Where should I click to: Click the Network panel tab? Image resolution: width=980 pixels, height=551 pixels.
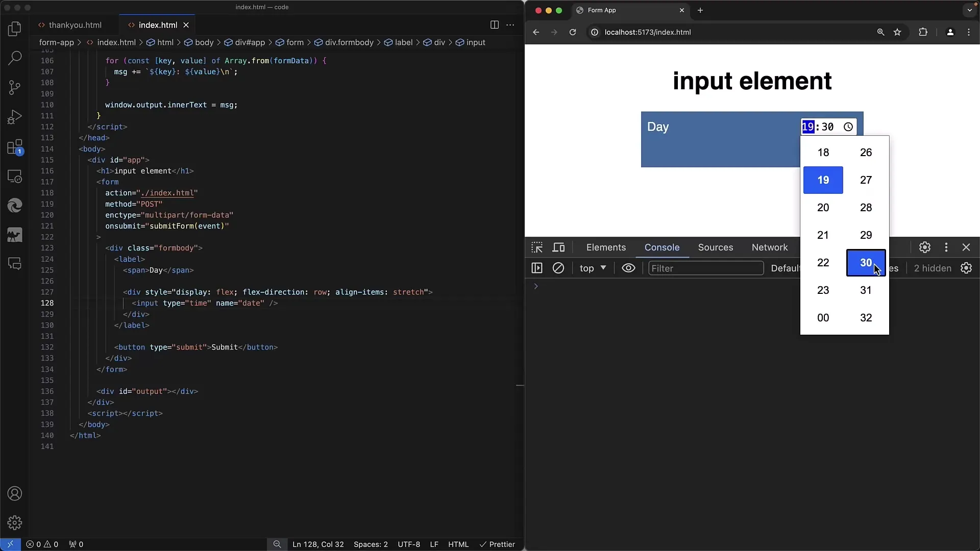(769, 247)
